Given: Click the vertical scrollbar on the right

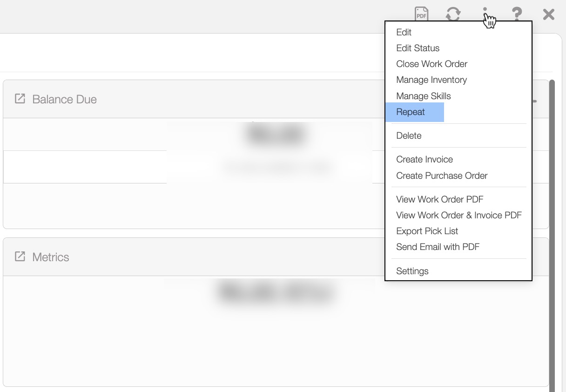Looking at the screenshot, I should [x=552, y=233].
